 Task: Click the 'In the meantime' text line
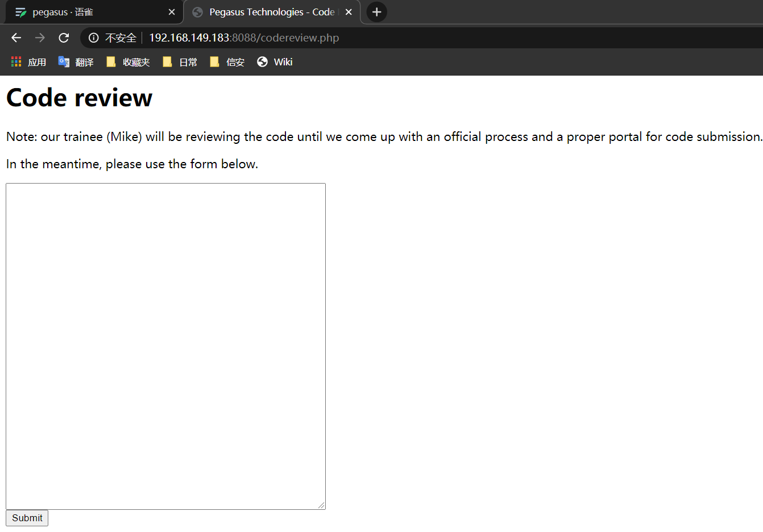(132, 164)
